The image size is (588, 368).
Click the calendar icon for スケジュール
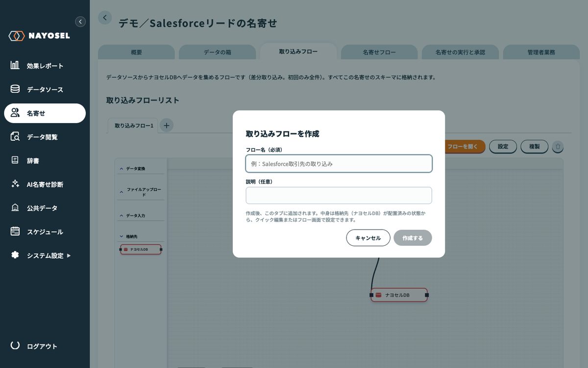[x=15, y=231]
